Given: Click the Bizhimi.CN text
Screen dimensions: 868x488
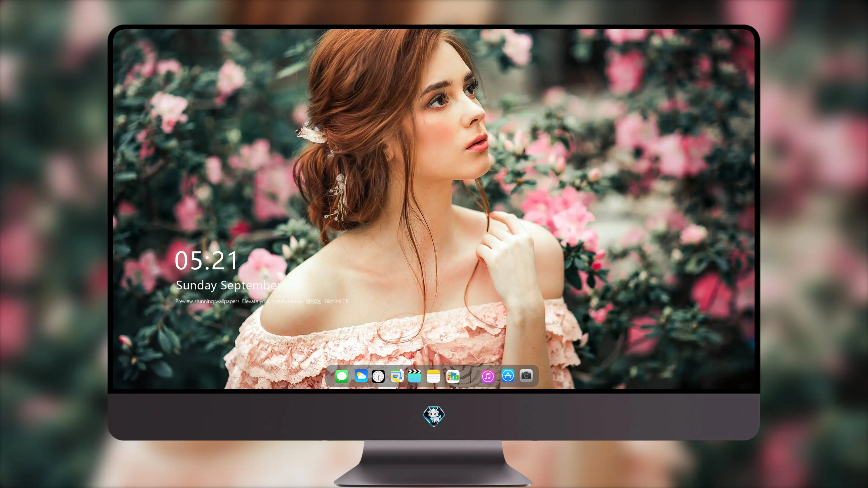Looking at the screenshot, I should [x=337, y=301].
